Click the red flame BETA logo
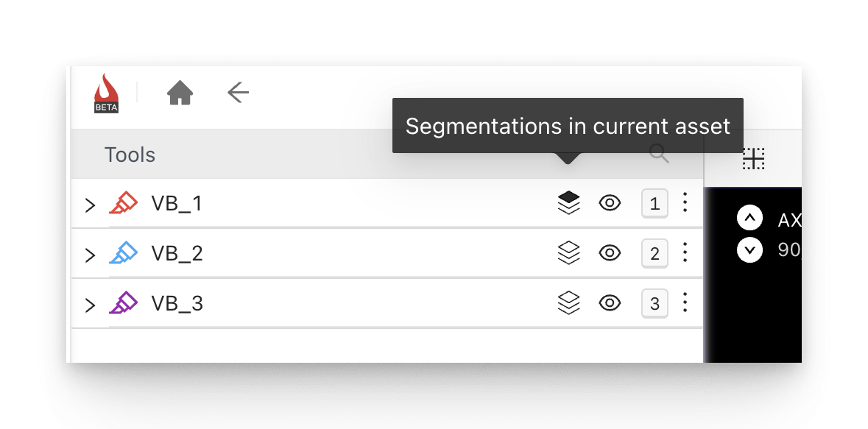868x429 pixels. click(x=107, y=93)
